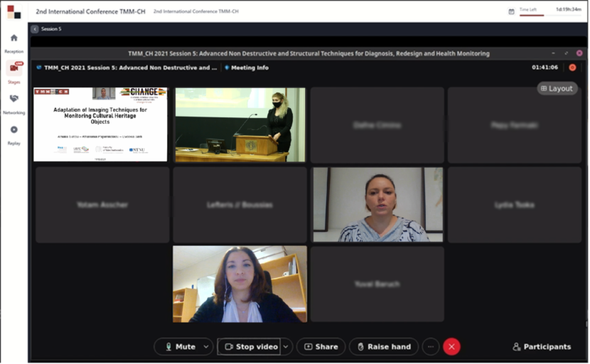
Task: Click the app logo in top-left corner
Action: (x=14, y=11)
